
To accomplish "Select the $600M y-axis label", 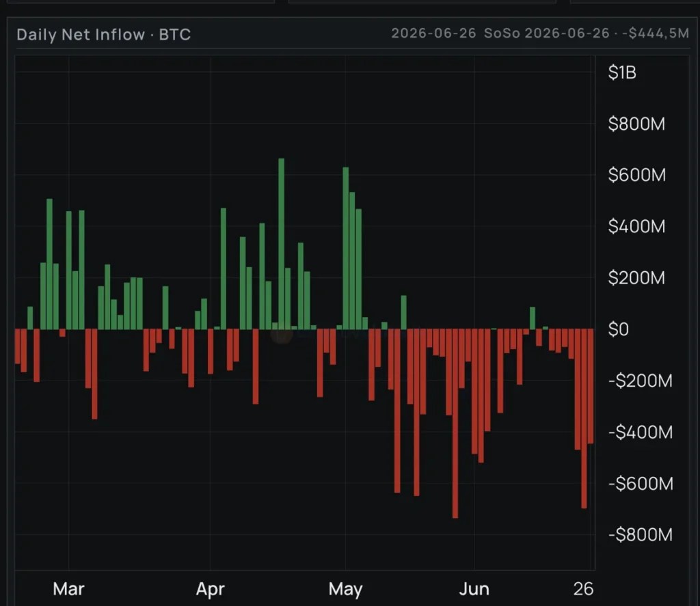I will tap(636, 175).
